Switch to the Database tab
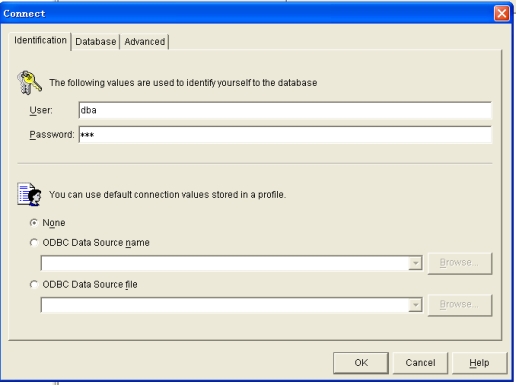517x386 pixels. (96, 42)
